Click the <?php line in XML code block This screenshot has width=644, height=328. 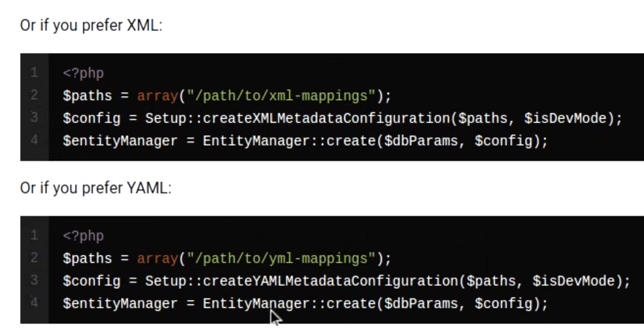pos(84,73)
